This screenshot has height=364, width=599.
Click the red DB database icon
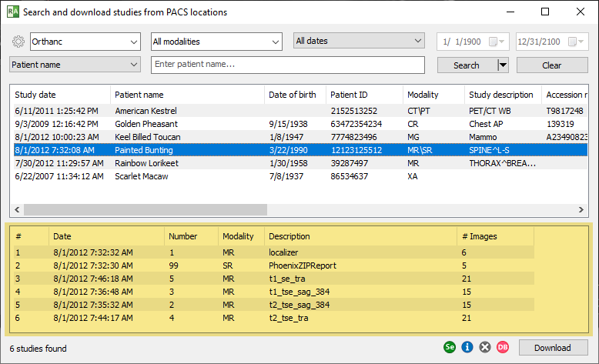coord(503,348)
